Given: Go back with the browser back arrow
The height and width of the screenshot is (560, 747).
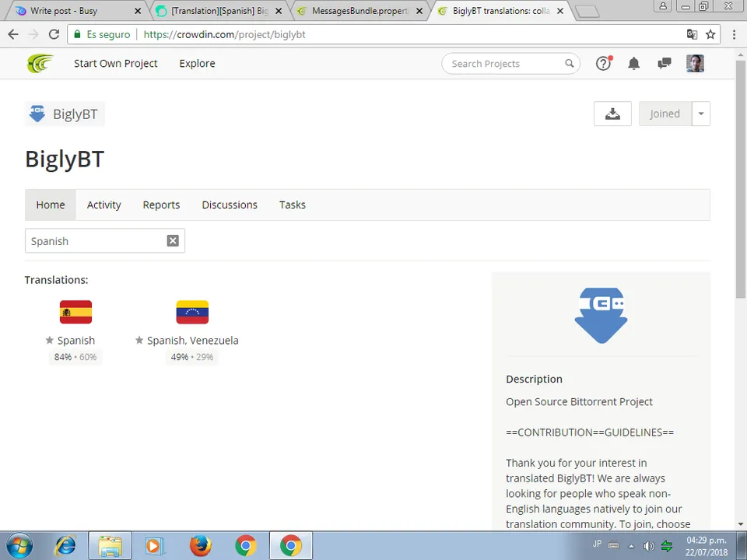Looking at the screenshot, I should point(13,34).
